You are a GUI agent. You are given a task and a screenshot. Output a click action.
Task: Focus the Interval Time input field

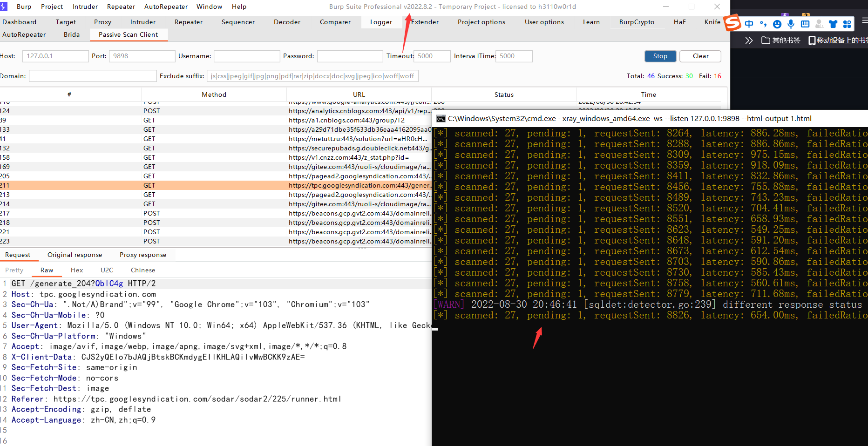point(514,56)
